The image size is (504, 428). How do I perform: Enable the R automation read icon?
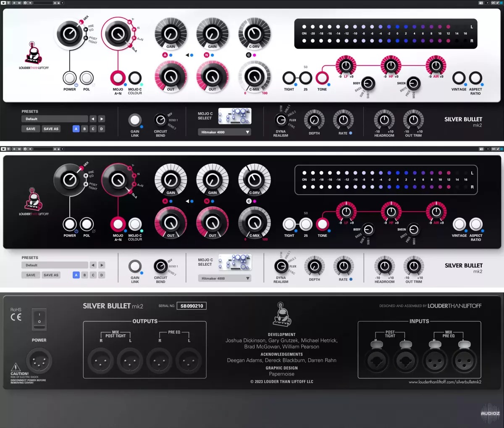(x=14, y=3)
